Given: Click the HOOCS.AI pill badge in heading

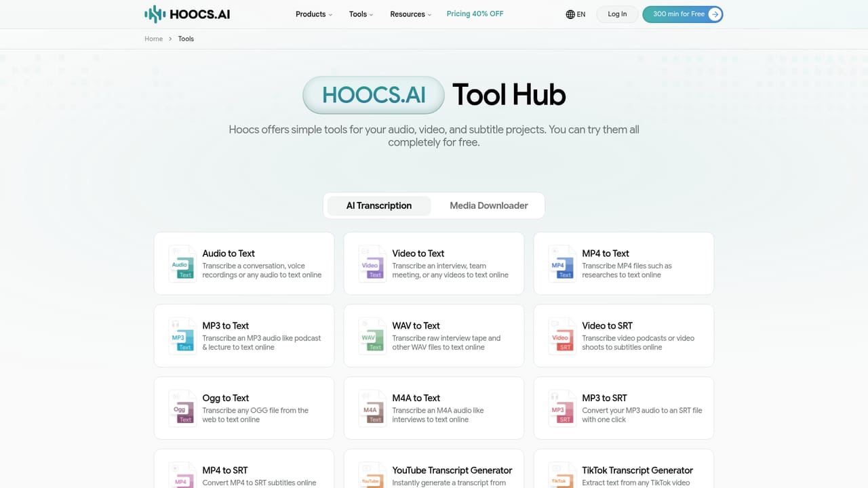Looking at the screenshot, I should (374, 95).
